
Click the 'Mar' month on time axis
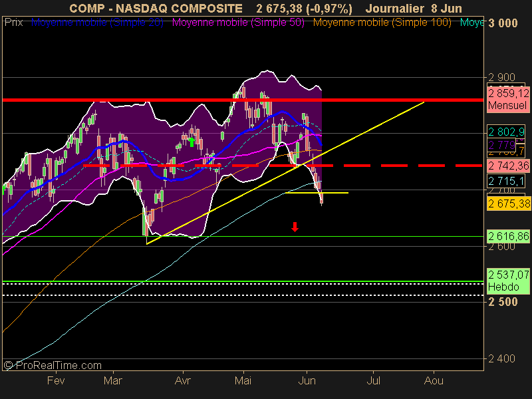[112, 380]
